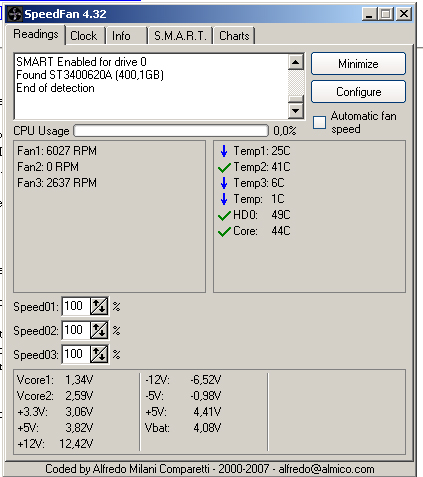Click the SpeedFan fan icon in title bar

pos(14,14)
